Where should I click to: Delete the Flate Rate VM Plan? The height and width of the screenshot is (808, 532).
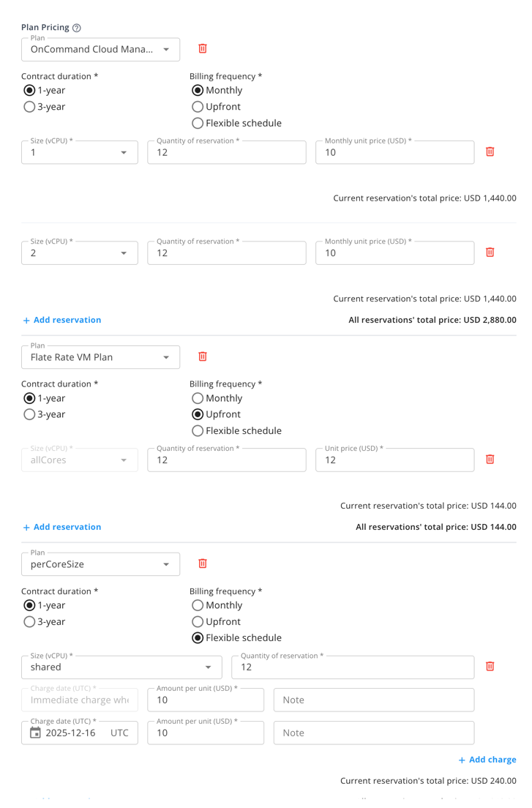click(x=203, y=357)
